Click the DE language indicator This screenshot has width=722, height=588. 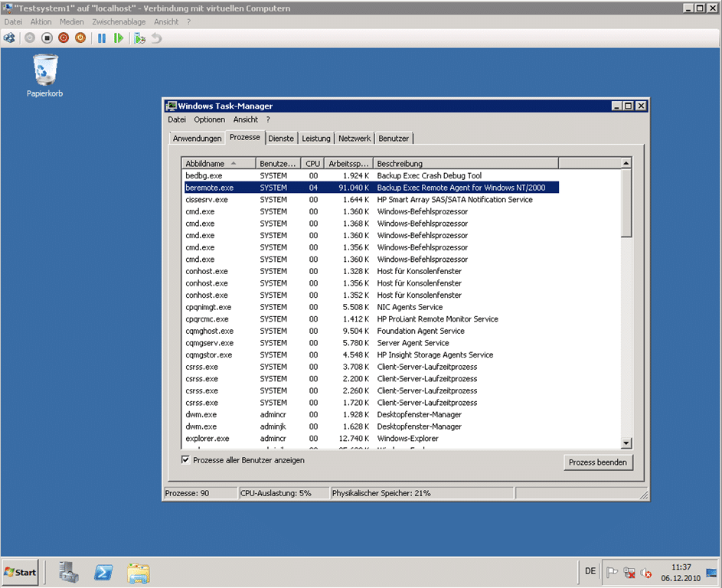590,571
